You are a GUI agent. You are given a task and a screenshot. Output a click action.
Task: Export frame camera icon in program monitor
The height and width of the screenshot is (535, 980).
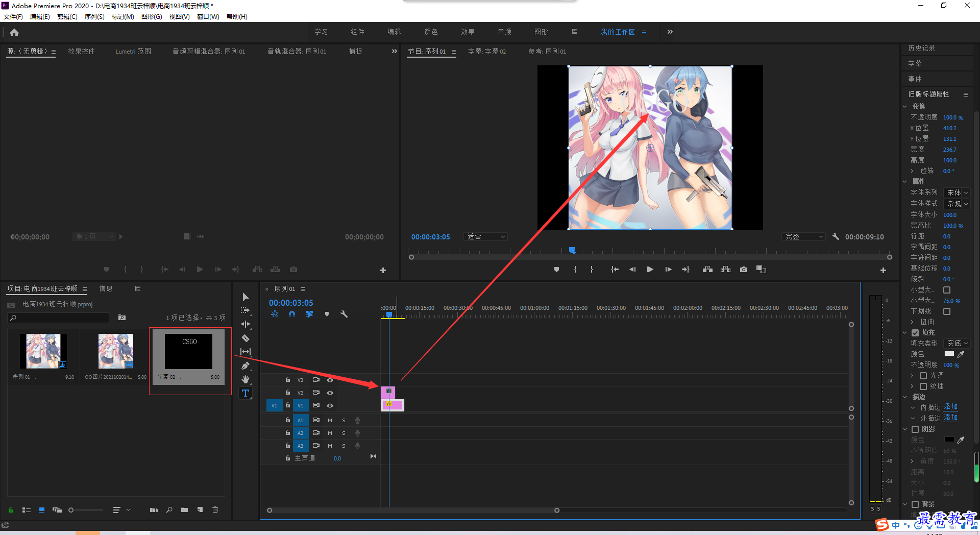point(744,270)
